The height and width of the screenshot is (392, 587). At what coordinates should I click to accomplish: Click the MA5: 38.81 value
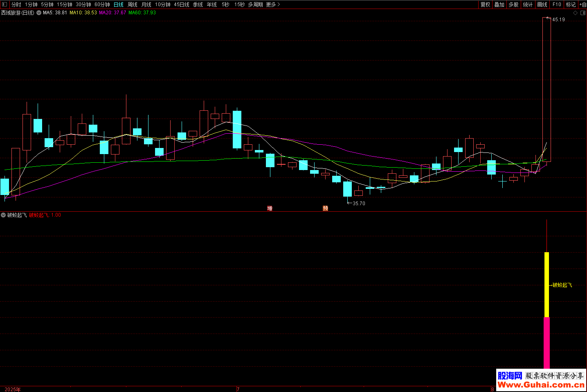click(x=55, y=13)
